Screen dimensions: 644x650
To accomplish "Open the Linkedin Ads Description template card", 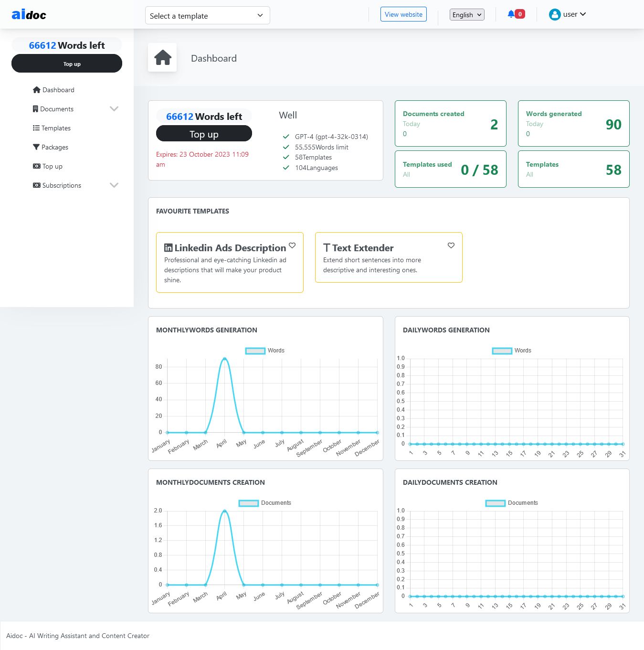I will click(x=230, y=262).
